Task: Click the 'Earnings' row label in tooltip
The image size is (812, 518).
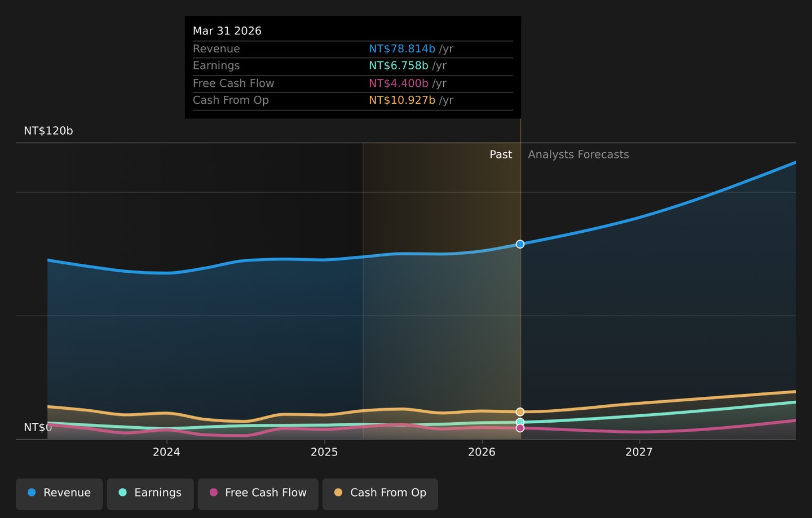Action: point(217,66)
